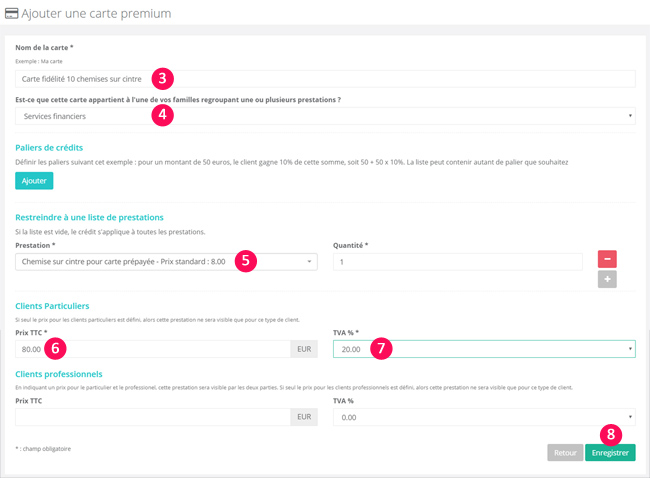This screenshot has height=478, width=650.
Task: Click the Retour button
Action: 565,453
